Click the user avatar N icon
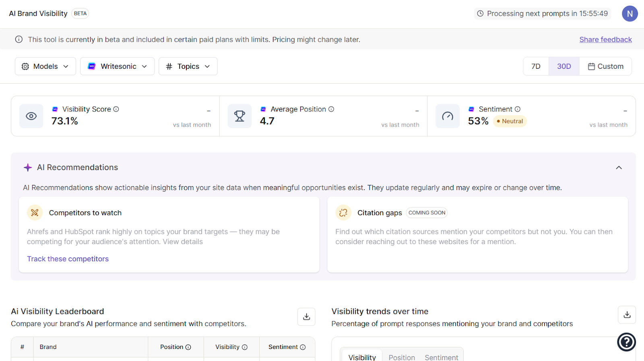644x361 pixels. pos(630,14)
